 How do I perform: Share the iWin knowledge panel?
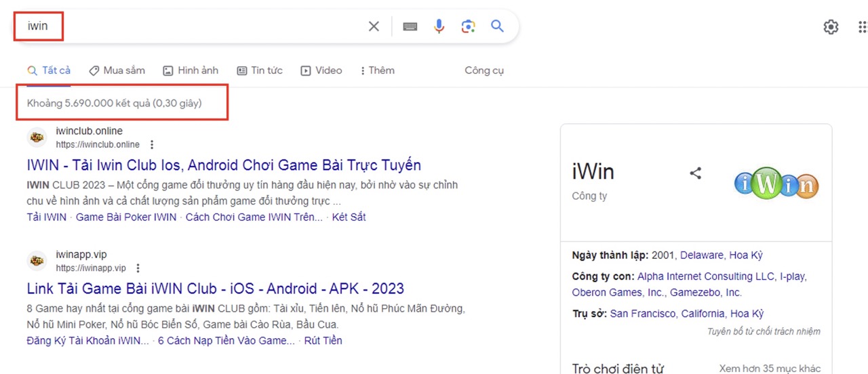pos(695,173)
